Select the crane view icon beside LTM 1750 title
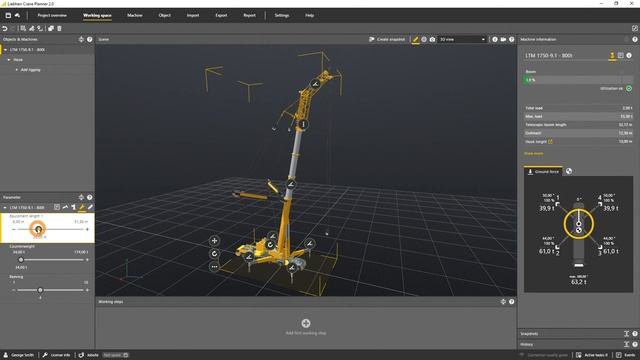 [612, 56]
